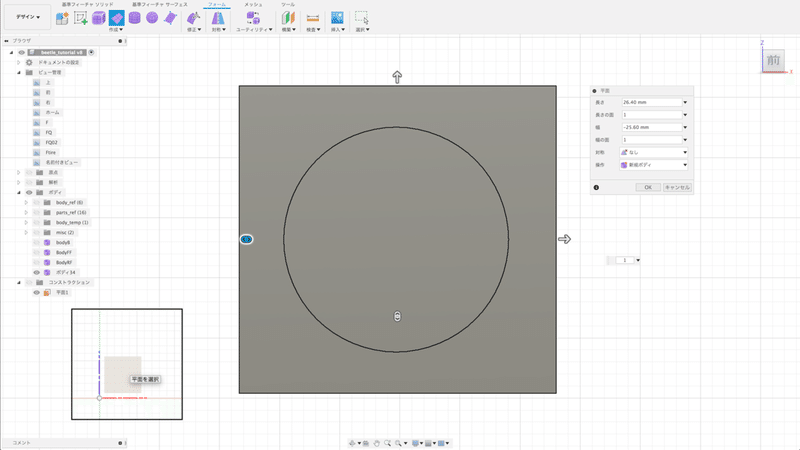Toggle visibility of the ボディ folder

29,192
